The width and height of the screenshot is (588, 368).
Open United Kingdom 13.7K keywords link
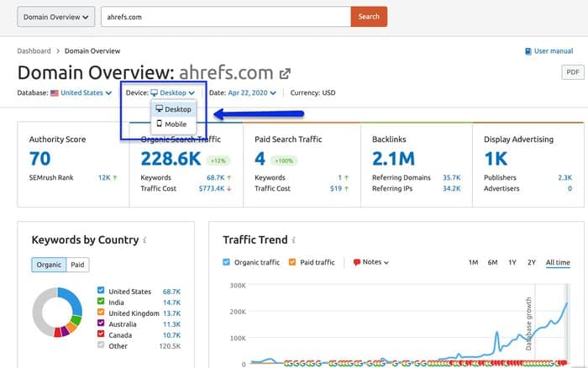[171, 313]
